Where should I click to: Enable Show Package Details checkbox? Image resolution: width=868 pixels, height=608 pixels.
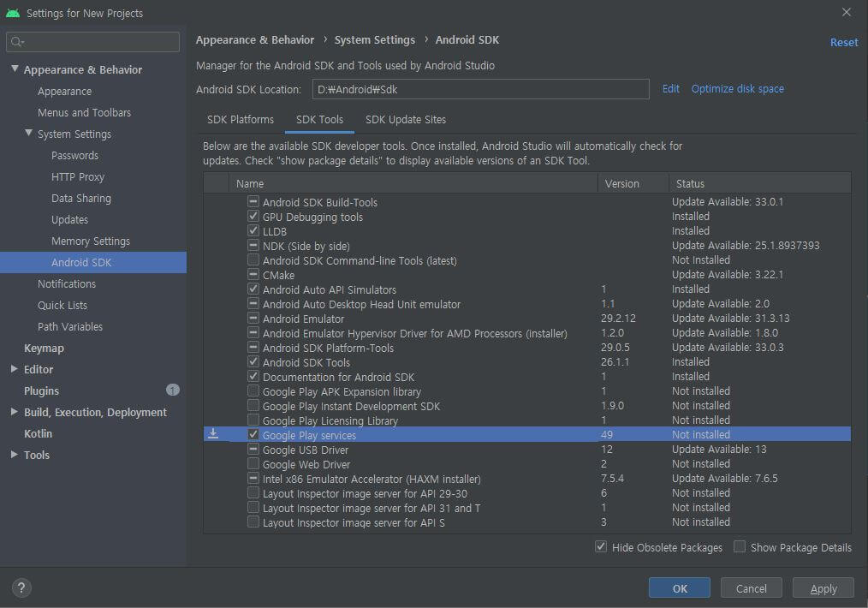click(x=740, y=546)
